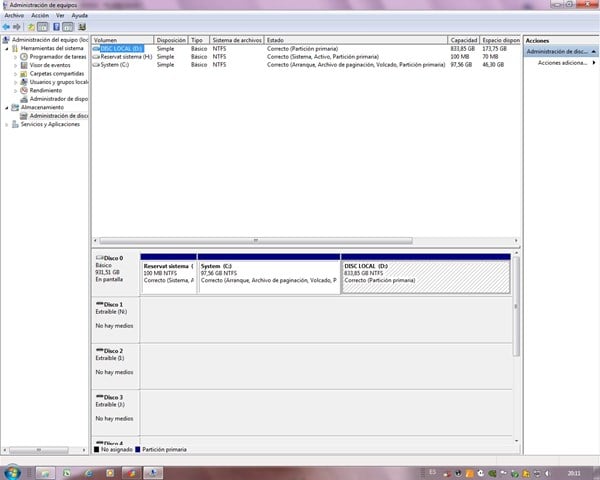Image resolution: width=600 pixels, height=480 pixels.
Task: Expand the Programador de tareas node
Action: pos(15,57)
